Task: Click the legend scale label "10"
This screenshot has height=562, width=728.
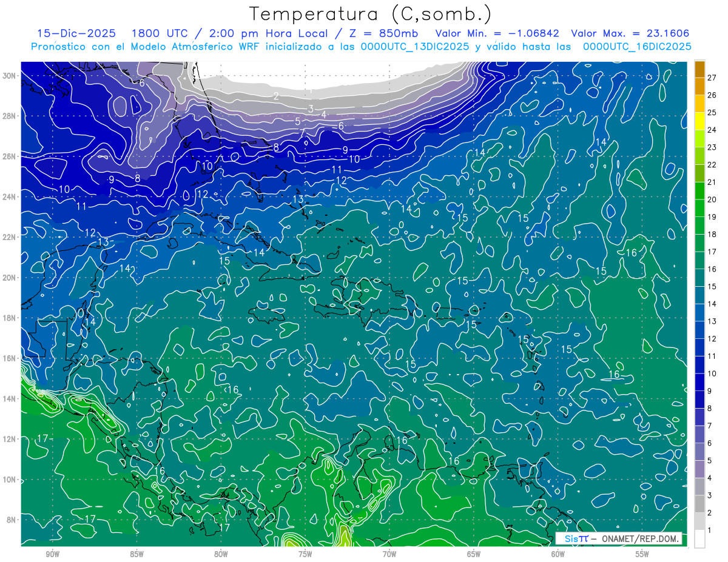Action: (x=712, y=373)
